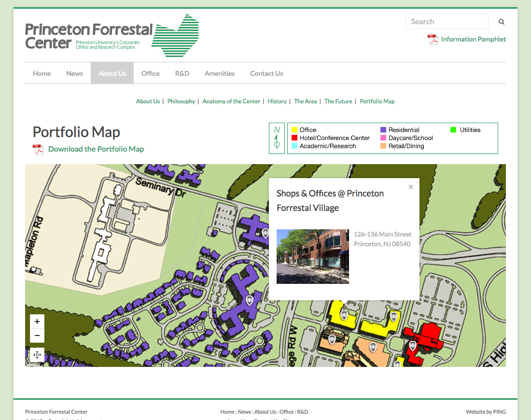Click into the Search input field

tap(447, 22)
